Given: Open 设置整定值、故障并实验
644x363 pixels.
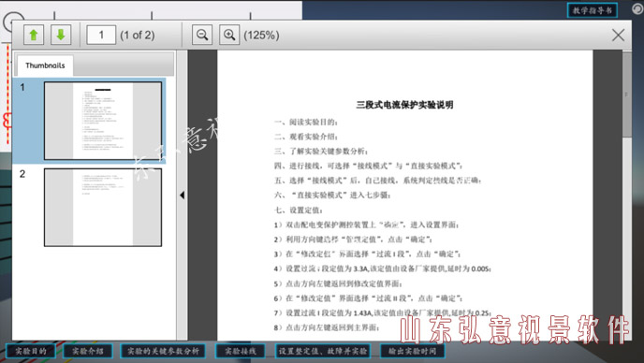Looking at the screenshot, I should point(323,351).
